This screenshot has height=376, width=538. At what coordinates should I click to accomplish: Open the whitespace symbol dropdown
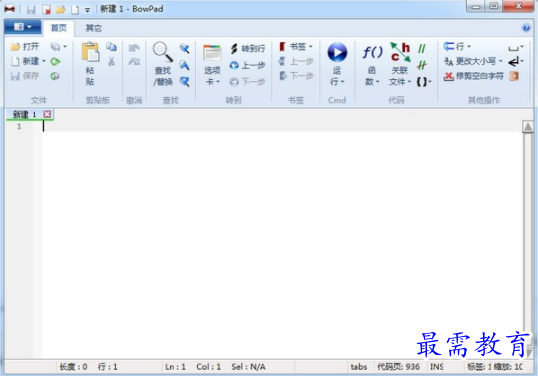tap(516, 47)
